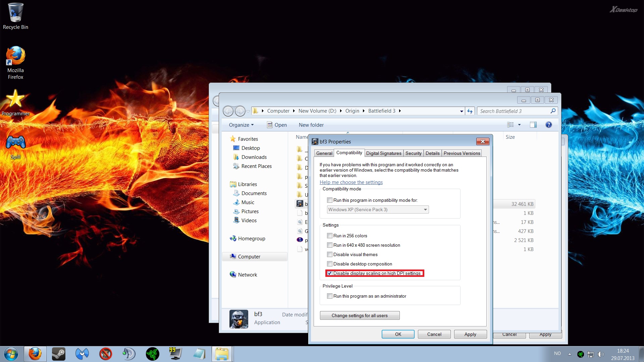Click Open in Explorer toolbar
This screenshot has width=644, height=362.
click(277, 125)
